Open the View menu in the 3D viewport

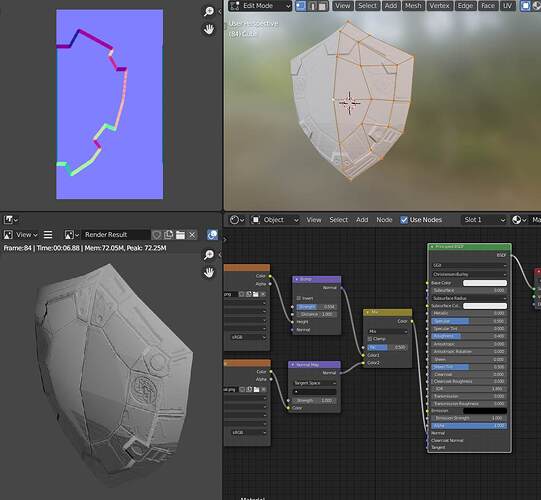point(342,6)
